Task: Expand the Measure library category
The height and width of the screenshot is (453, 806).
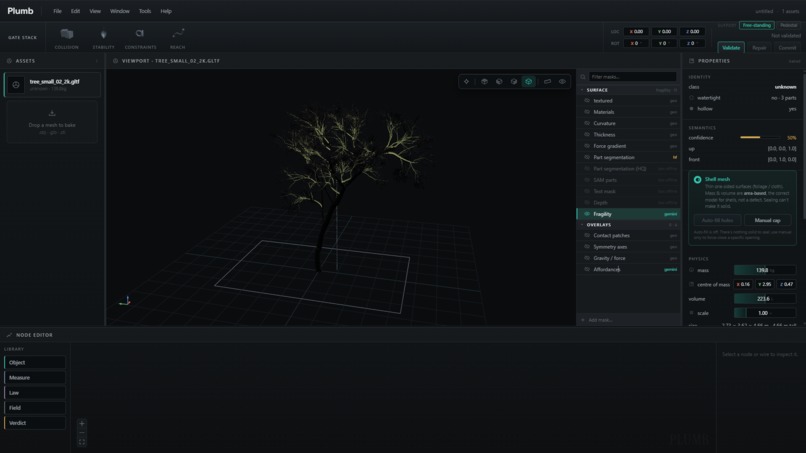Action: (35, 377)
